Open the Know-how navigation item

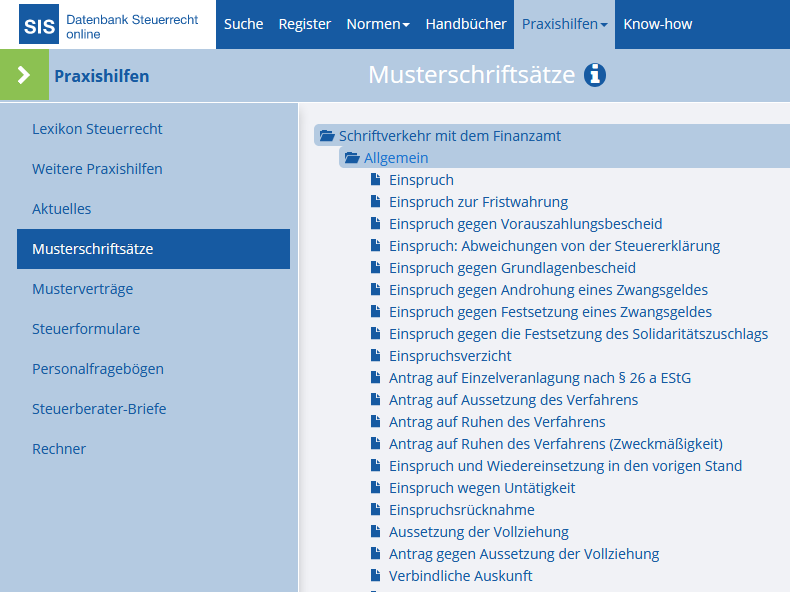click(x=657, y=24)
